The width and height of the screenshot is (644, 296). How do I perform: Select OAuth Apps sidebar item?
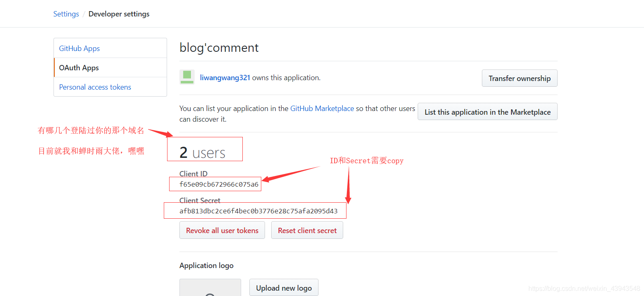click(x=110, y=67)
